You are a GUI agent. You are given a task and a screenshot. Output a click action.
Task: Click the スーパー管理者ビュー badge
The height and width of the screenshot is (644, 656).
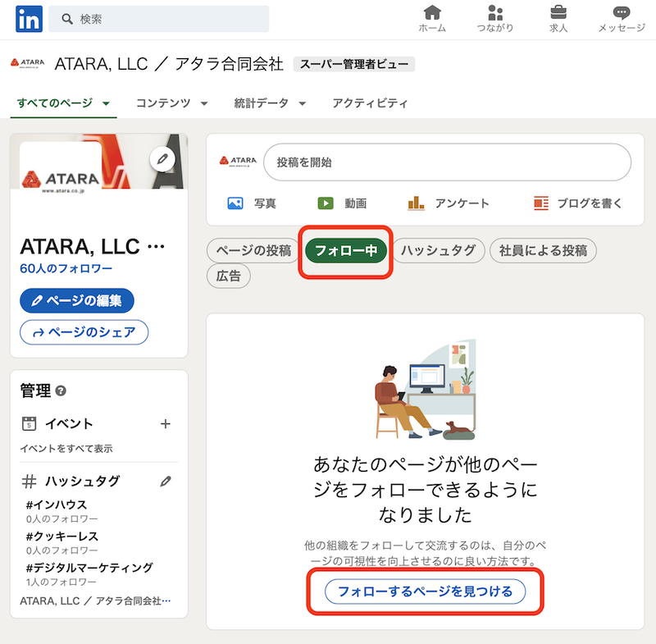pos(354,64)
